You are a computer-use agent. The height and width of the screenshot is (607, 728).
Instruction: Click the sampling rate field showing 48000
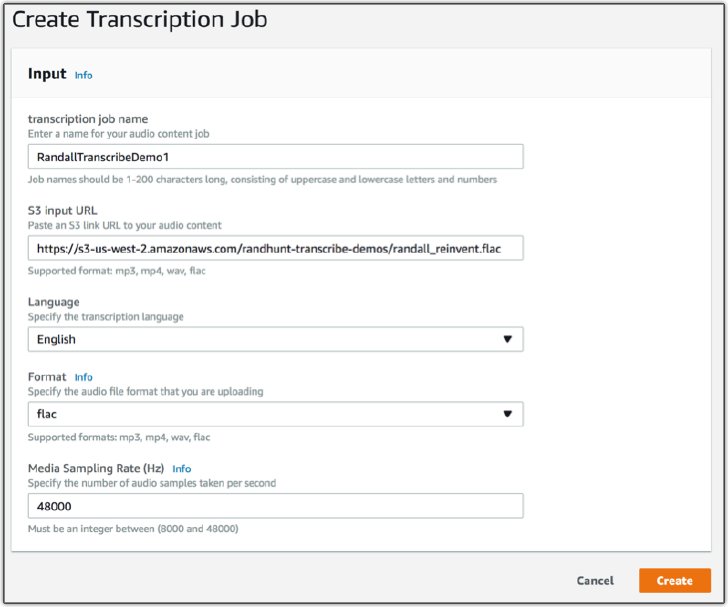[275, 506]
